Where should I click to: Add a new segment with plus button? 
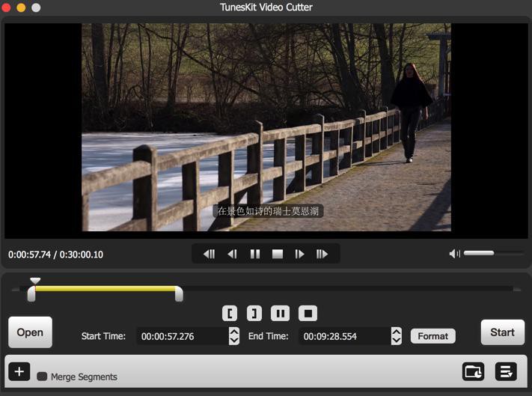pos(19,371)
